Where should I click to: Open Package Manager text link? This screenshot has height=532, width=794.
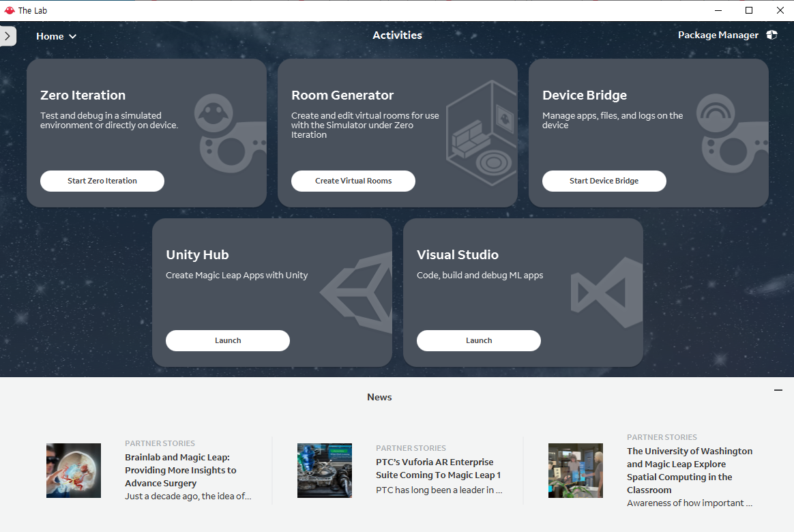click(718, 35)
